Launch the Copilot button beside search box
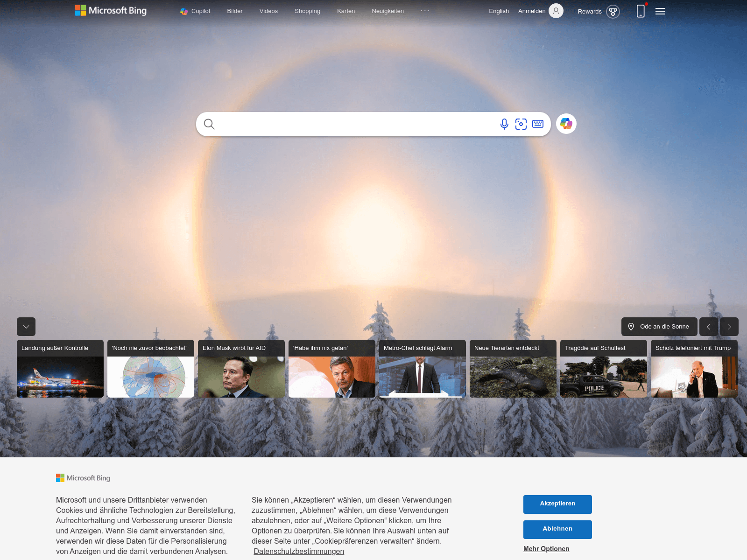Viewport: 747px width, 560px height. [x=566, y=124]
